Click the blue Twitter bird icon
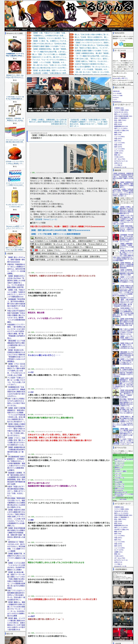 [x=121, y=44]
